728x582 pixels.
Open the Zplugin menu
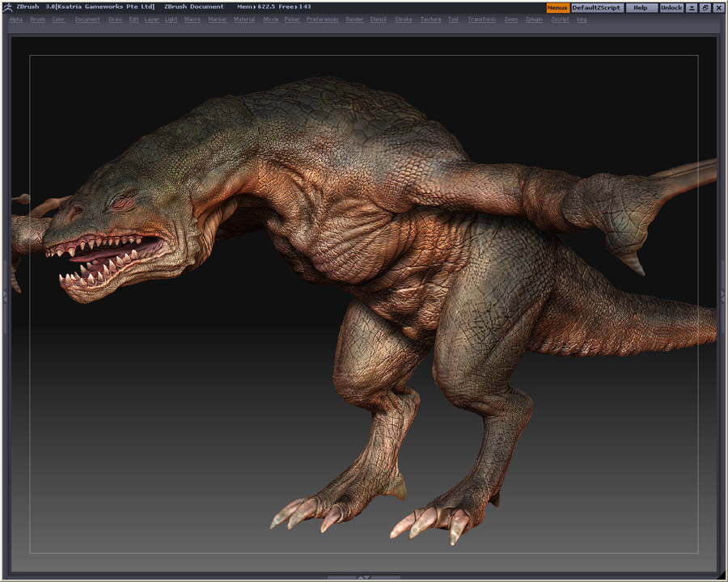(x=534, y=19)
